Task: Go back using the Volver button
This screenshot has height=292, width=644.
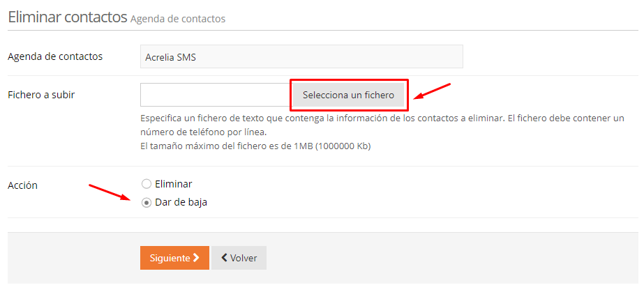Action: 239,258
